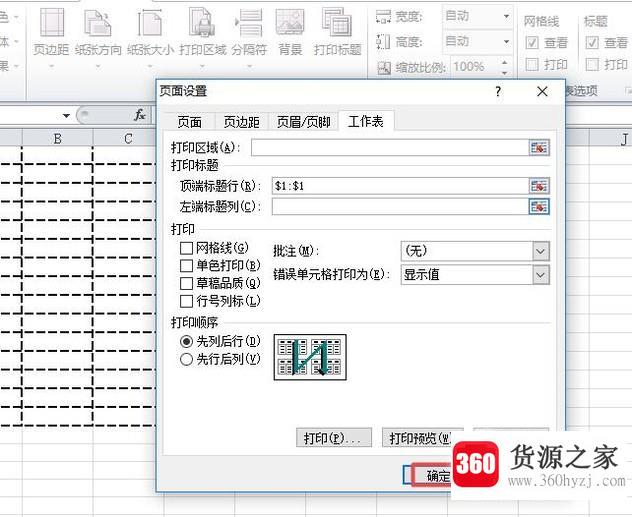Expand the 打印区域 dropdown arrow below label

pyautogui.click(x=203, y=66)
